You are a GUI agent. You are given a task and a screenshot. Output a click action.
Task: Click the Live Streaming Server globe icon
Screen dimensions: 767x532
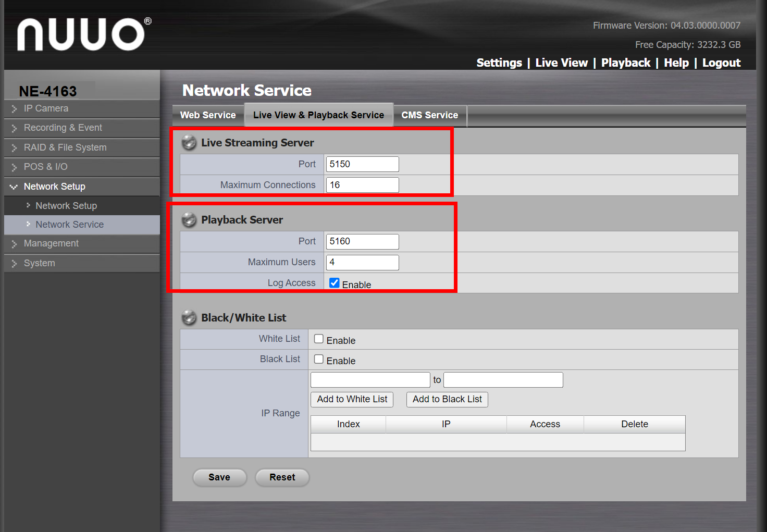(189, 142)
